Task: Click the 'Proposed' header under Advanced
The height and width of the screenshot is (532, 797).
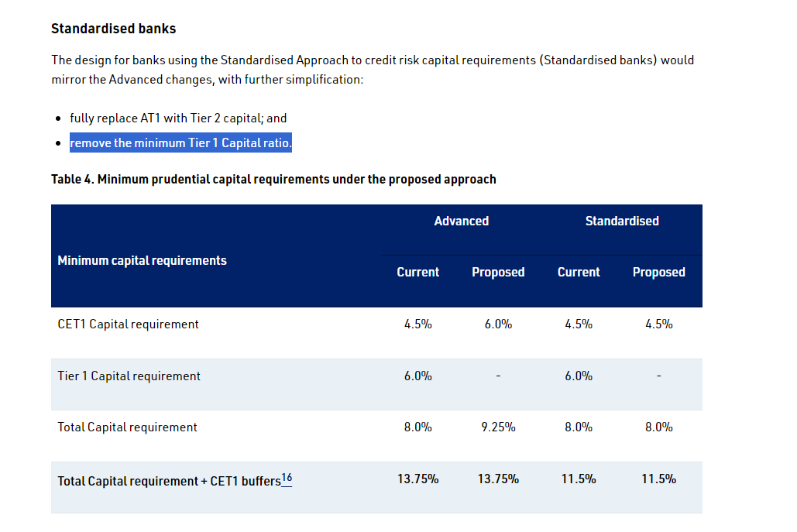Action: (x=498, y=273)
